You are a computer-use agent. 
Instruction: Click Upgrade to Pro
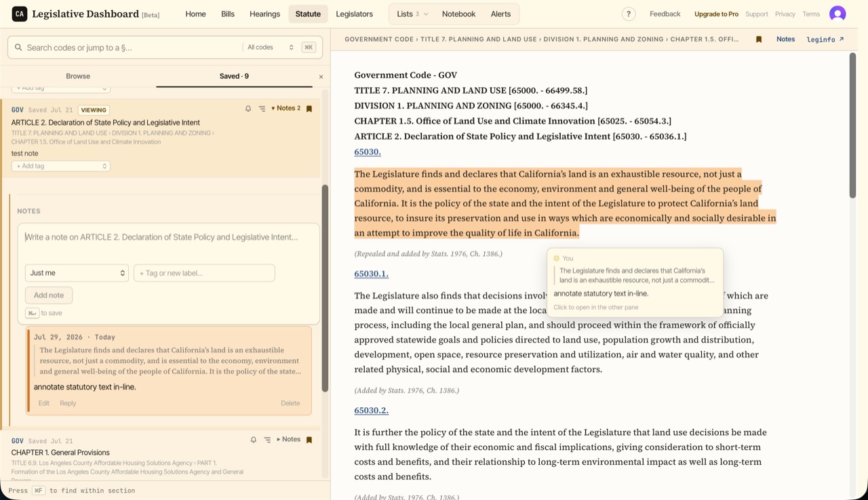(716, 14)
